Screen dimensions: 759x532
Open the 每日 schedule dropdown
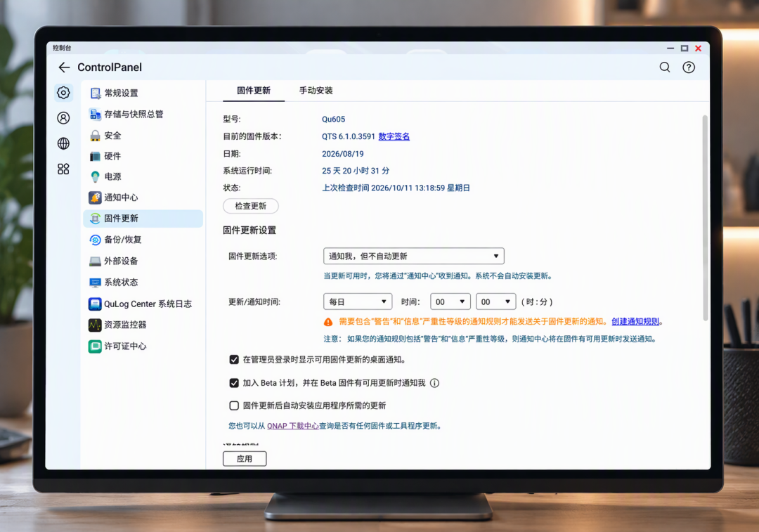[x=358, y=301]
